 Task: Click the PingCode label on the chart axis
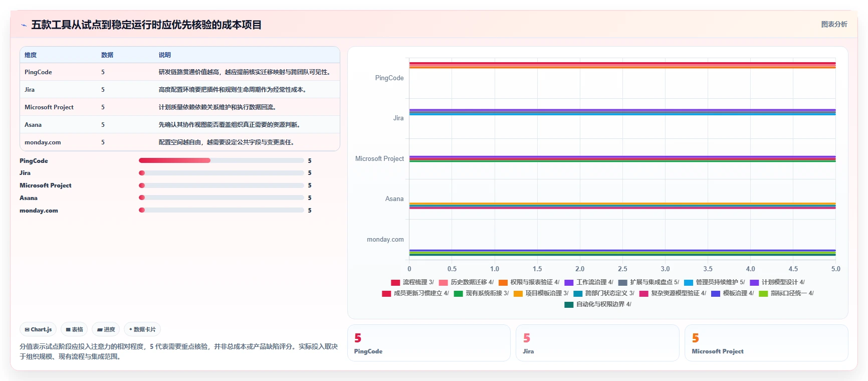389,78
